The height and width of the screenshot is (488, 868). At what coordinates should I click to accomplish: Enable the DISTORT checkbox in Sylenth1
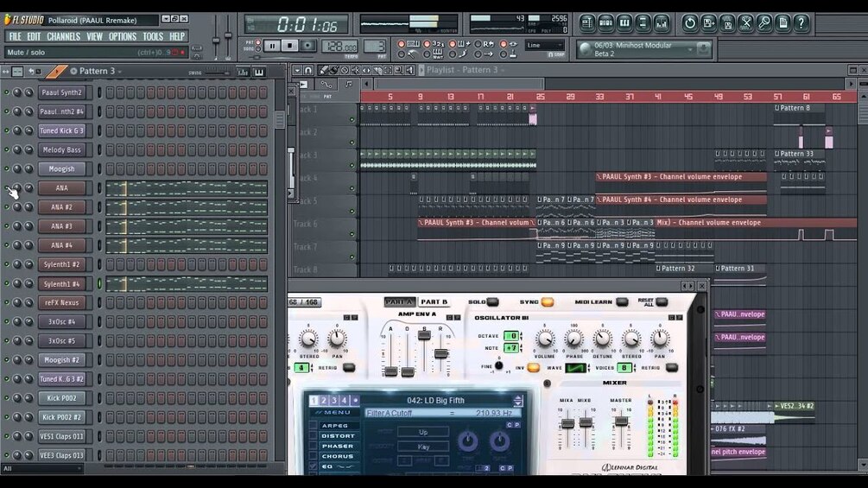pos(314,436)
